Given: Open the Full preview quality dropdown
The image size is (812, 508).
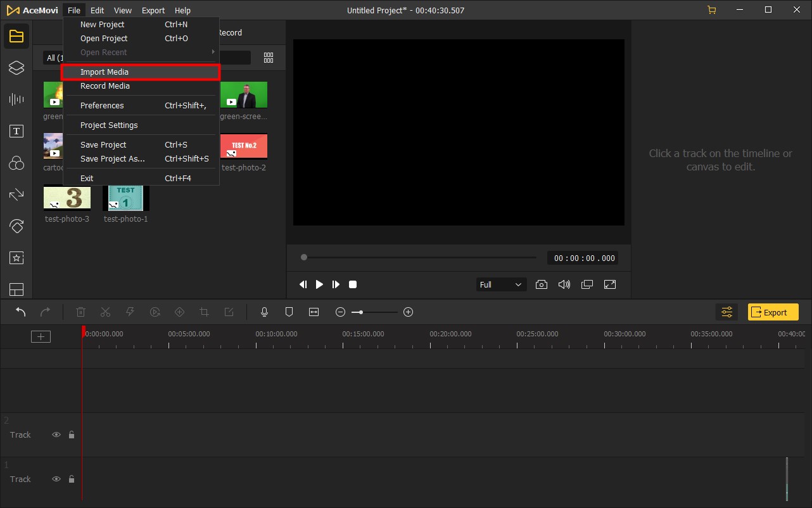Looking at the screenshot, I should coord(500,284).
